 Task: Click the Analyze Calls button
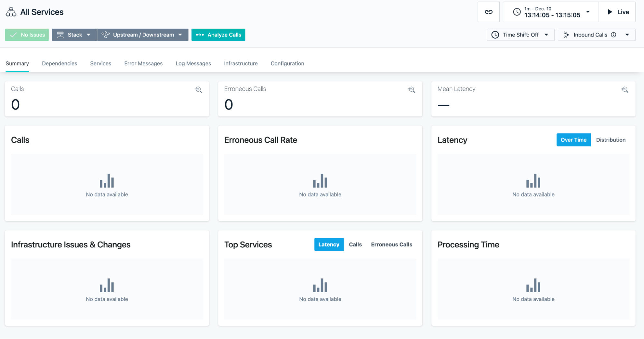218,35
